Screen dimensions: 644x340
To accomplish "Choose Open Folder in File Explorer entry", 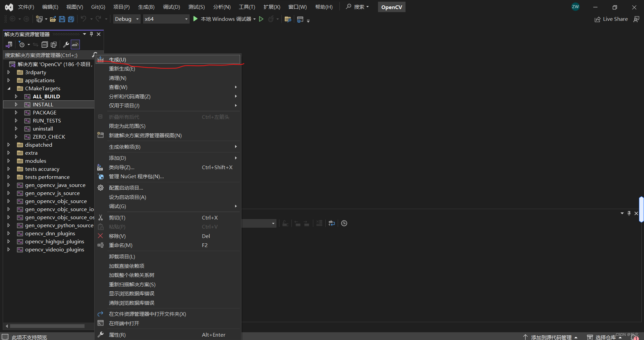I will (x=168, y=314).
